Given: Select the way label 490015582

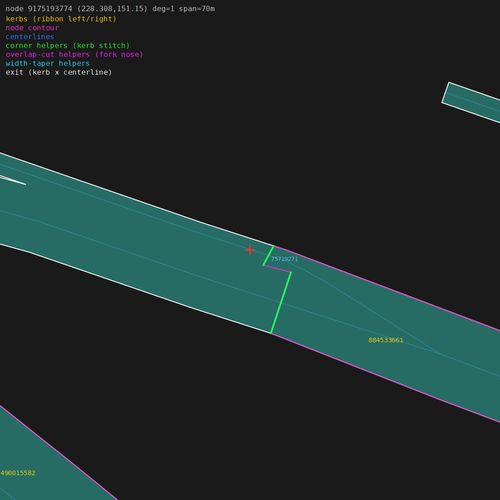Looking at the screenshot, I should point(18,473).
